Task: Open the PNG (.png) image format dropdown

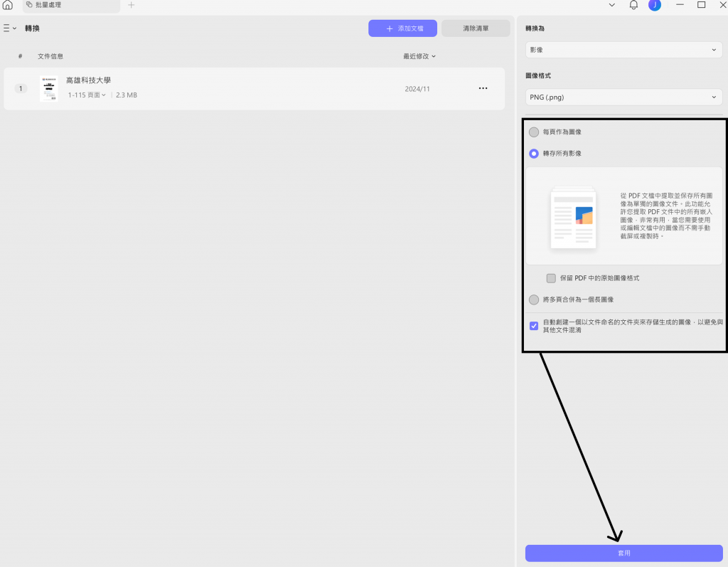Action: (623, 97)
